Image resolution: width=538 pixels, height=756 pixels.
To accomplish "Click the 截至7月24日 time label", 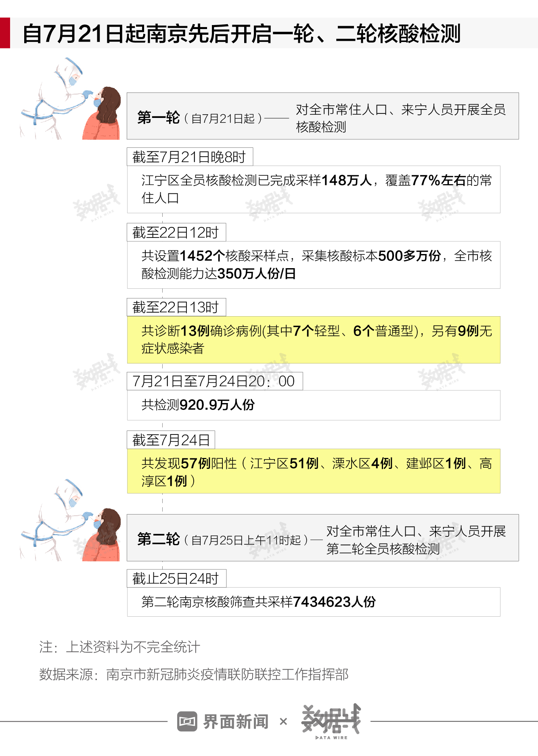I will tap(171, 440).
